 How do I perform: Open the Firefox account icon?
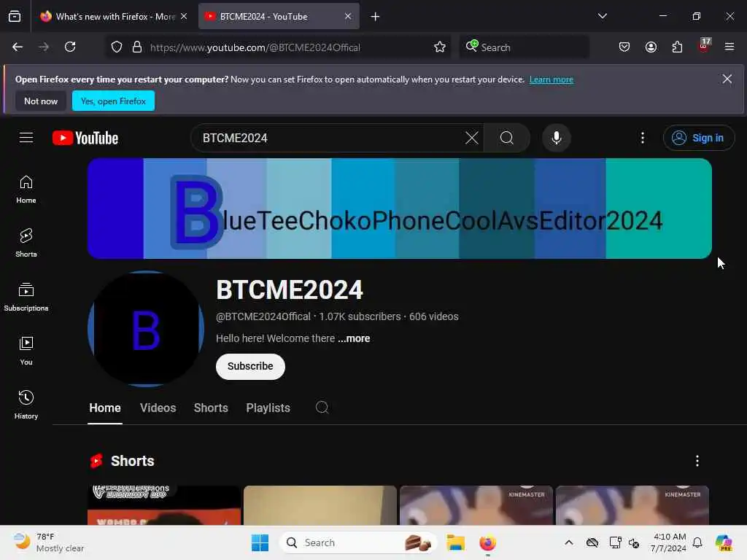651,47
